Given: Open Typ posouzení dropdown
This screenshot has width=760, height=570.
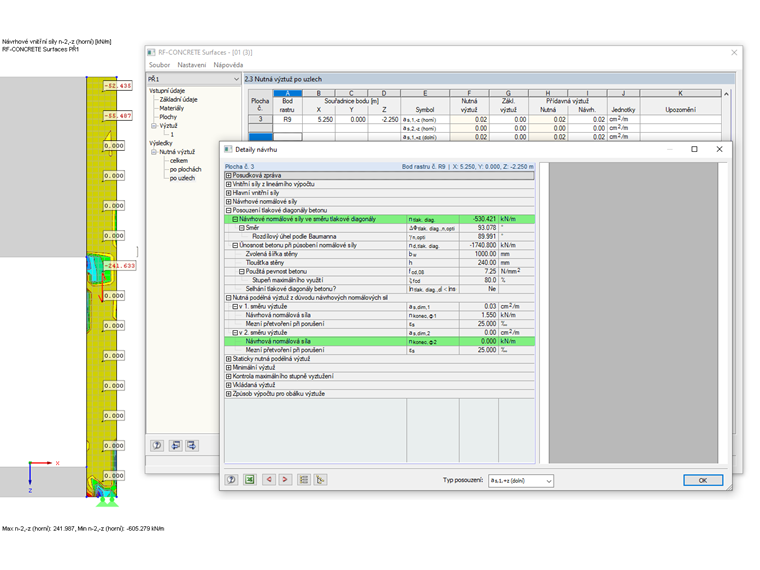Looking at the screenshot, I should (549, 481).
